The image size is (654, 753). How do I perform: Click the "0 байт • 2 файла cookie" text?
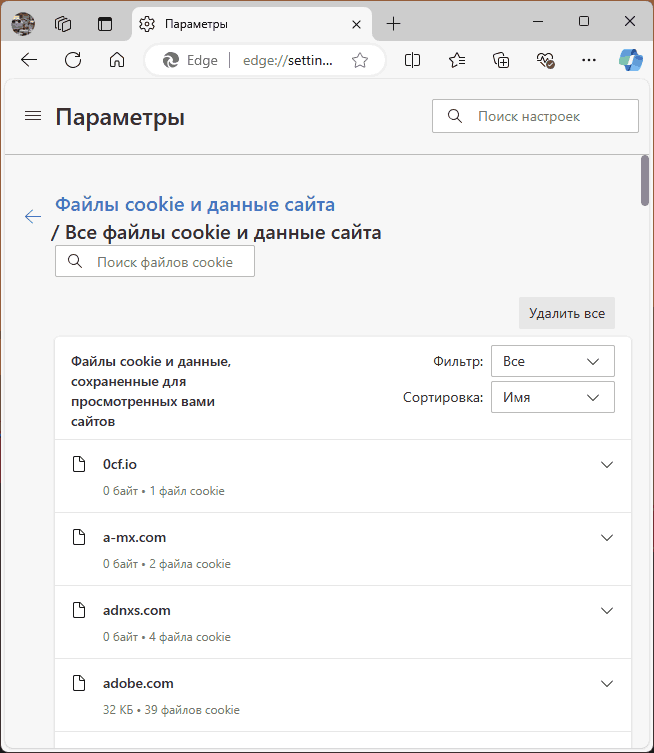[167, 564]
